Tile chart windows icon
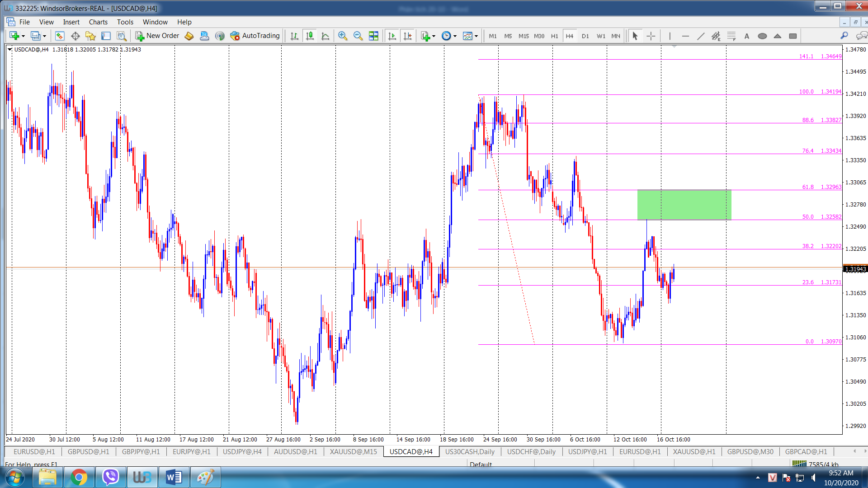This screenshot has height=488, width=868. tap(373, 36)
